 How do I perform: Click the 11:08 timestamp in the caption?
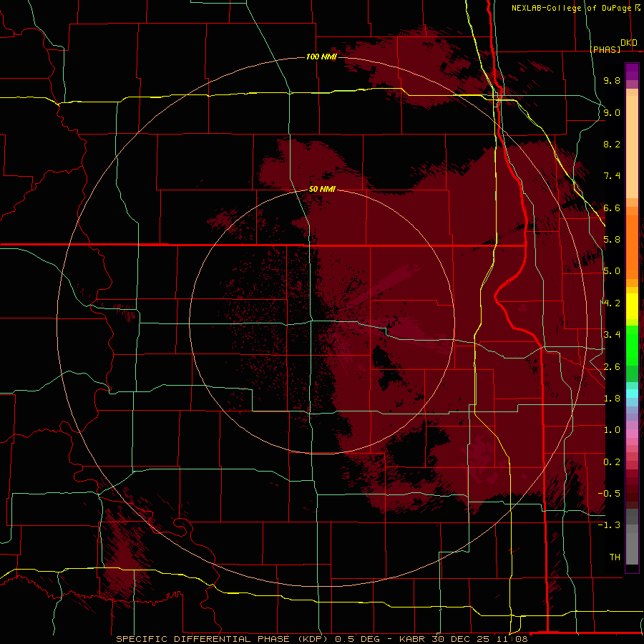coord(511,639)
